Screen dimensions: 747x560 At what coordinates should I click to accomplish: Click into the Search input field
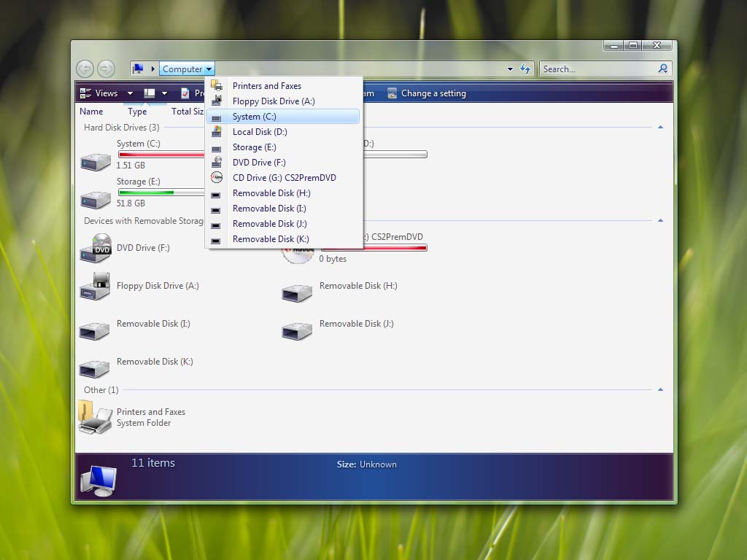pyautogui.click(x=598, y=69)
